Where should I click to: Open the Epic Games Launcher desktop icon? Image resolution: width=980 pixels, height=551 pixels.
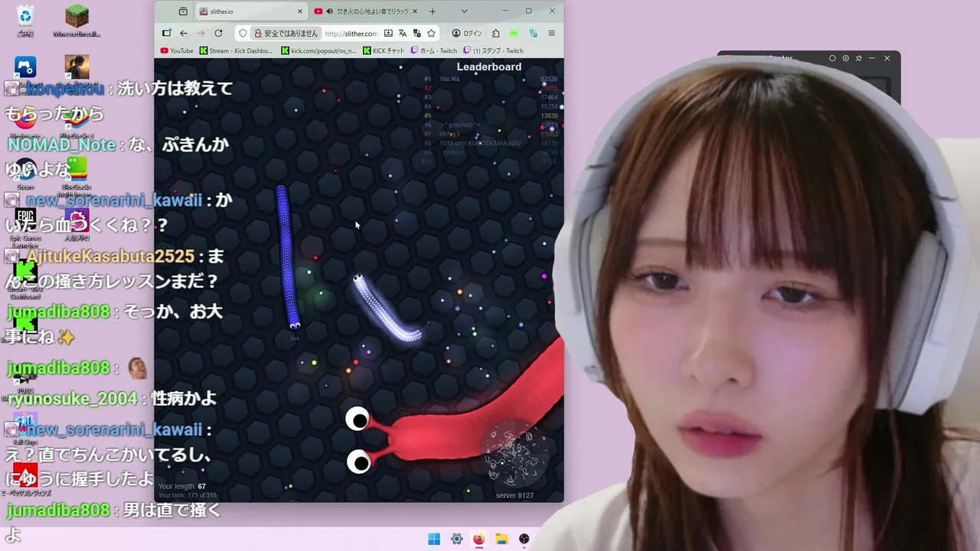pyautogui.click(x=25, y=227)
